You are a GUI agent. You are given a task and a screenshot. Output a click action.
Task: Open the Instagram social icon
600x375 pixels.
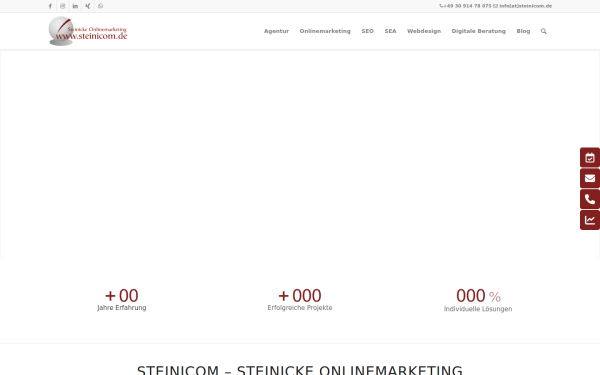point(63,6)
